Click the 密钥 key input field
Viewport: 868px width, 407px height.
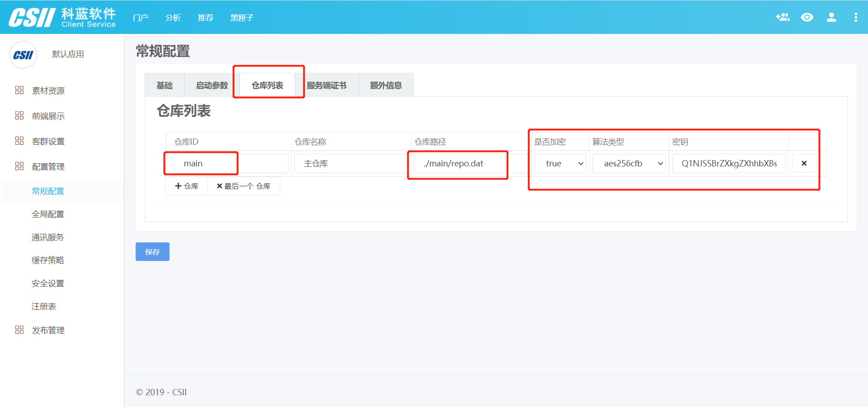729,163
